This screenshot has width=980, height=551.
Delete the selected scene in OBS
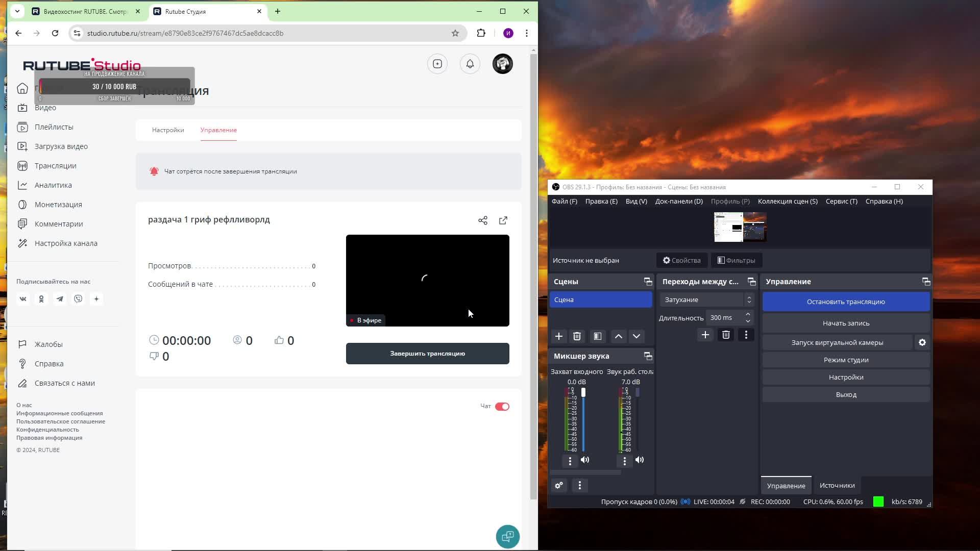577,336
